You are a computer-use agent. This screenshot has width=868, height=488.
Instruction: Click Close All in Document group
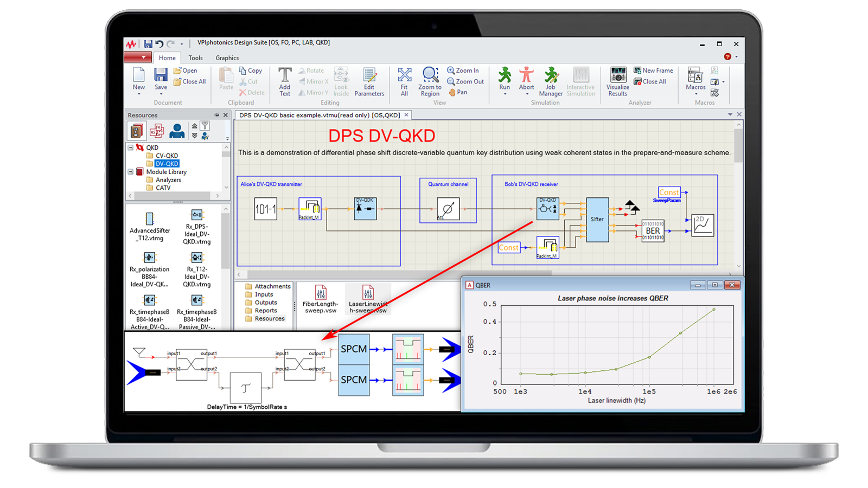coord(189,82)
